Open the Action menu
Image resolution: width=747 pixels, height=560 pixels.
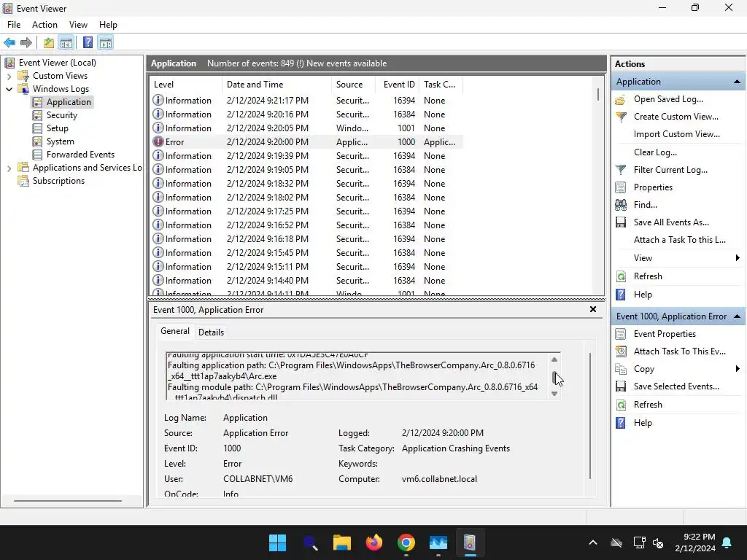tap(44, 25)
